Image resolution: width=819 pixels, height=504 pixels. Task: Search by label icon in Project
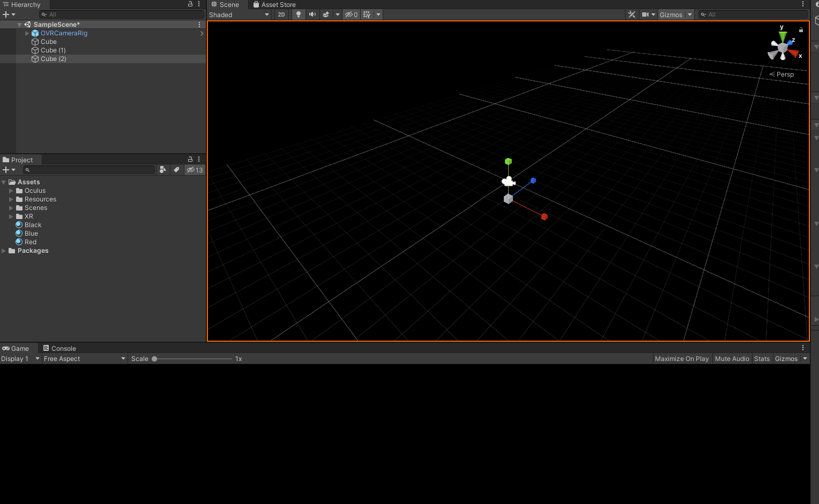point(176,170)
